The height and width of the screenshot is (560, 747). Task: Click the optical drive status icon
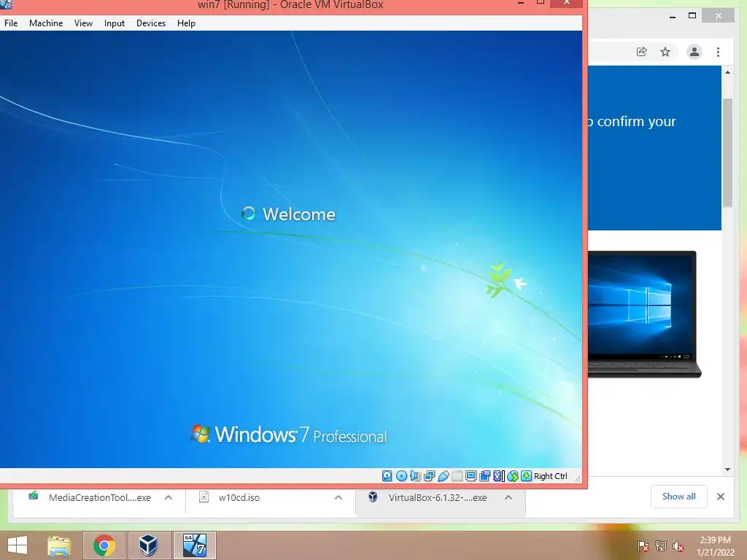click(402, 475)
